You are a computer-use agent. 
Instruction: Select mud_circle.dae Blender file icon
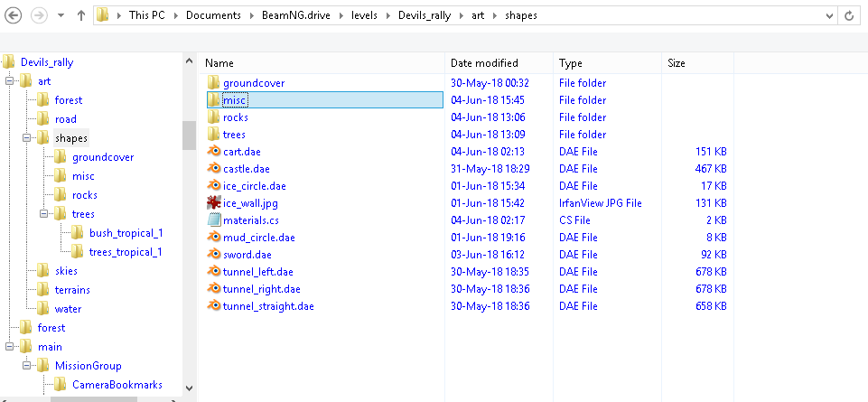coord(214,238)
